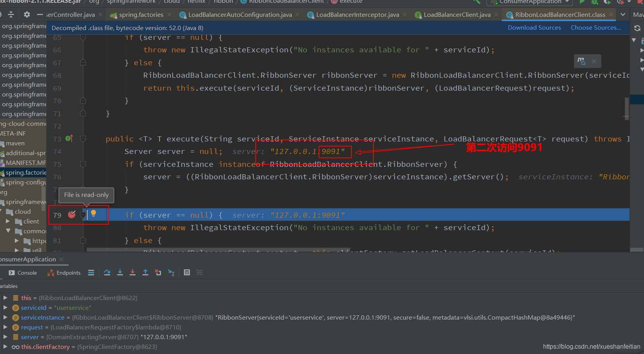Expand the serviceInstance variable node
The image size is (644, 354).
[x=5, y=317]
